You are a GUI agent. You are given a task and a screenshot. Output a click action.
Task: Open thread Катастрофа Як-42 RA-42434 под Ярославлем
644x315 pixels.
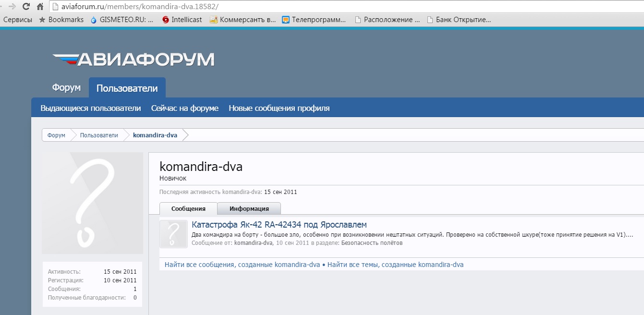[279, 225]
